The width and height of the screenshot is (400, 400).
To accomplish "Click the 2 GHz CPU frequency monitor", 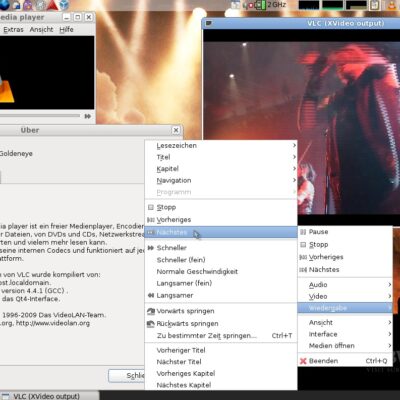I will point(277,5).
